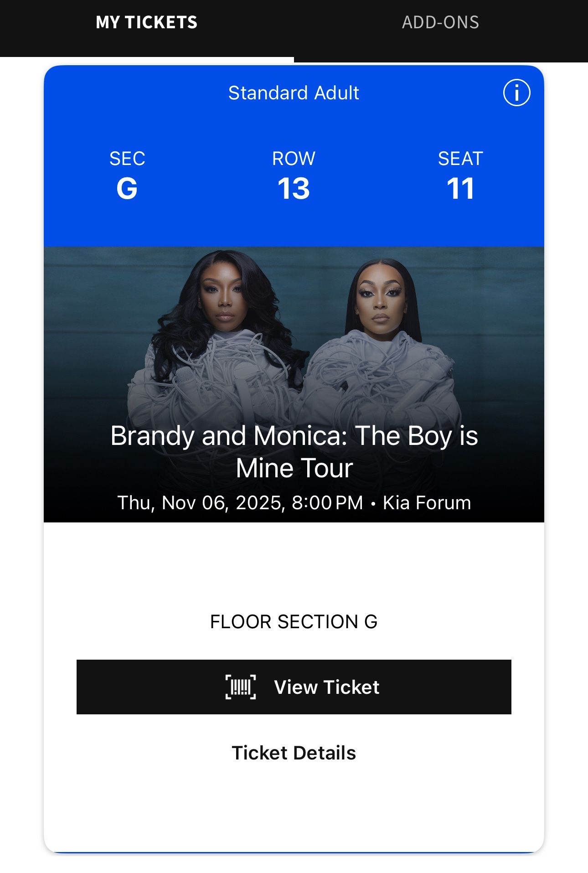
Task: Tap the FLOOR SECTION G text
Action: click(294, 621)
